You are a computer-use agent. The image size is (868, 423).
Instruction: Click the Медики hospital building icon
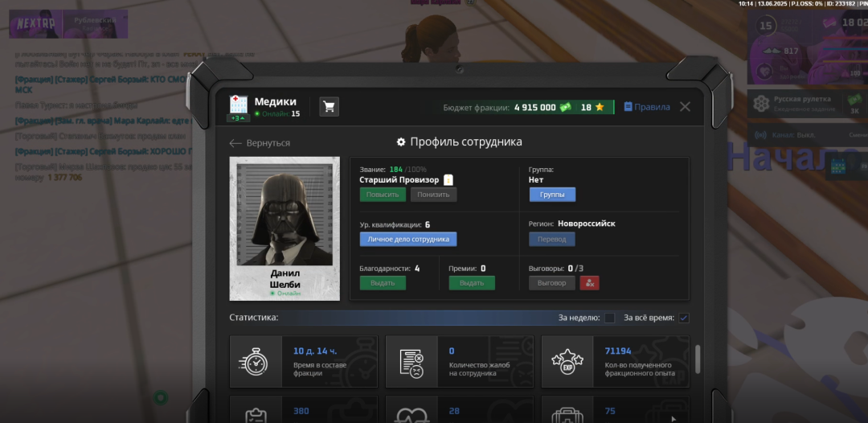[237, 105]
